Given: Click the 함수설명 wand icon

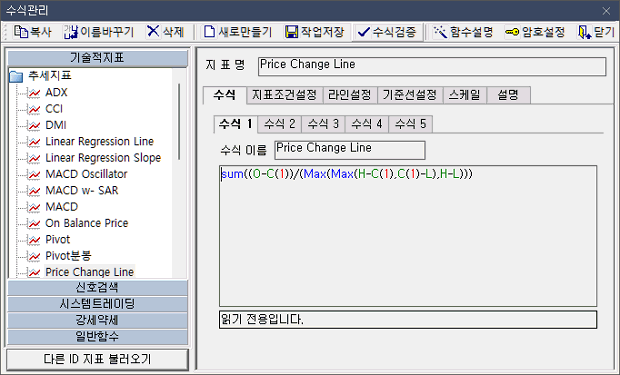Looking at the screenshot, I should [440, 32].
